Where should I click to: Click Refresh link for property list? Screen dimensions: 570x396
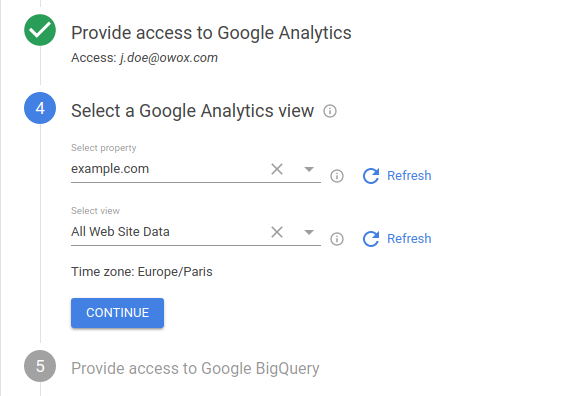pos(409,176)
